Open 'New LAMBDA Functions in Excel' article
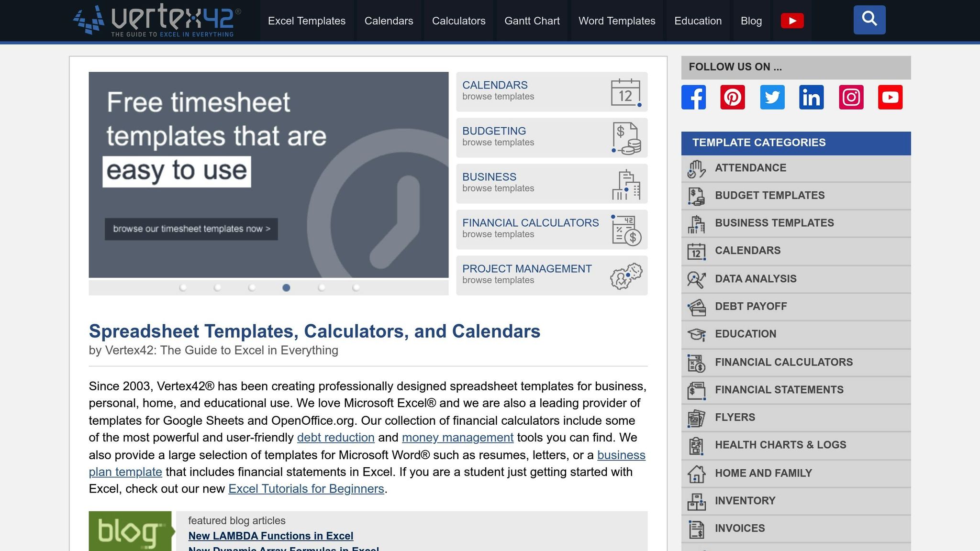This screenshot has height=551, width=980. point(271,536)
